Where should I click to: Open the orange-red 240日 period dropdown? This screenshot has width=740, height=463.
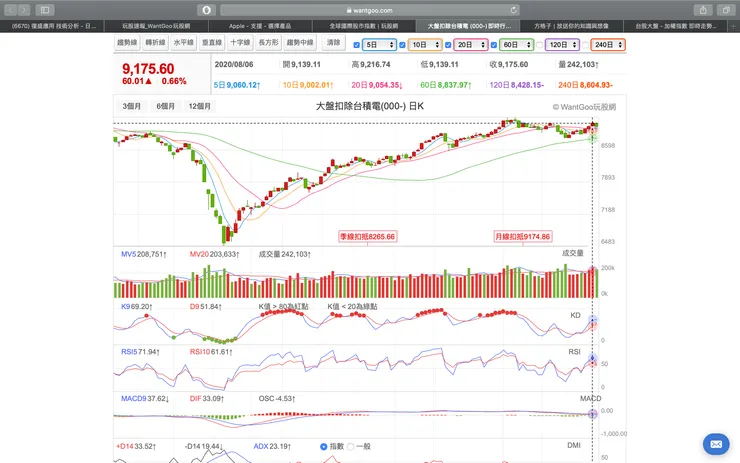(x=608, y=45)
